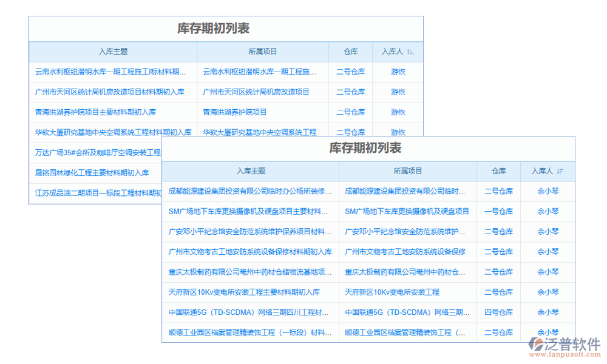Click the 云南水利枢纽潜明水库 first row entry

pyautogui.click(x=110, y=72)
